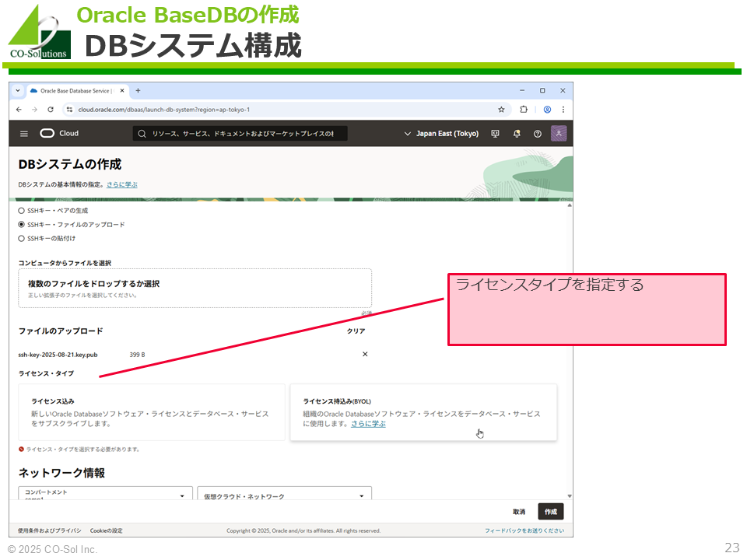Open フィードバックをお送りください link
747x560 pixels.
pyautogui.click(x=524, y=530)
